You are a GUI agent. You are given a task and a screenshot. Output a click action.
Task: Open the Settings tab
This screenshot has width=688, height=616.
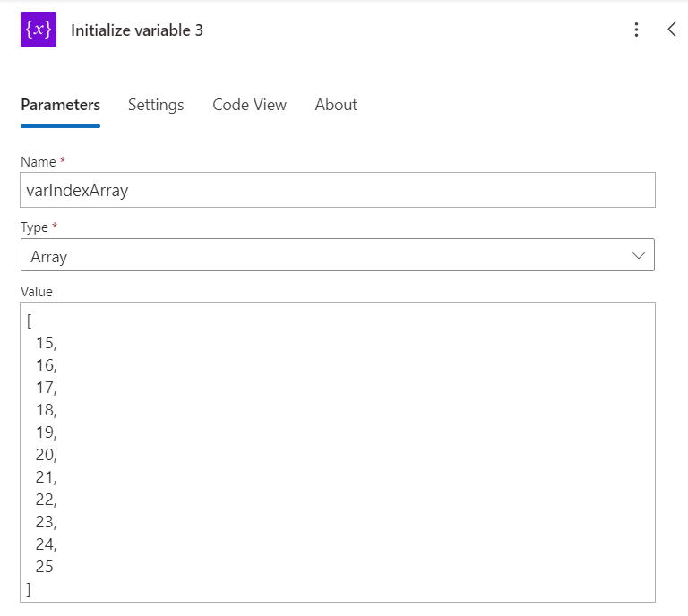[156, 105]
